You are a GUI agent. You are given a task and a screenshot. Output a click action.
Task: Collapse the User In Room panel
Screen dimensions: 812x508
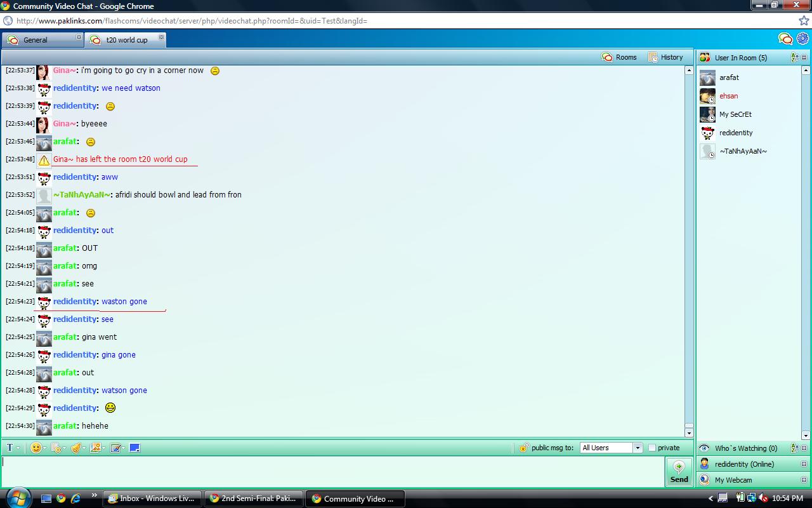click(804, 58)
